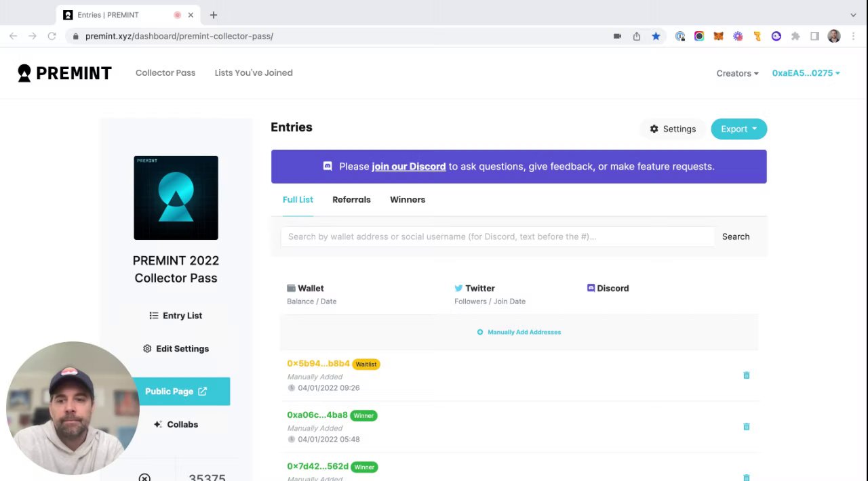
Task: Click the Winner badge on 0x7d42...562d
Action: coord(364,467)
